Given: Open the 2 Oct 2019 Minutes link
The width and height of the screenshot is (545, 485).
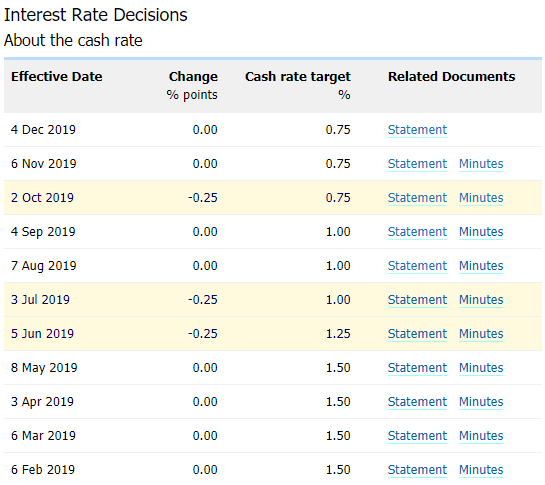Looking at the screenshot, I should (x=481, y=198).
